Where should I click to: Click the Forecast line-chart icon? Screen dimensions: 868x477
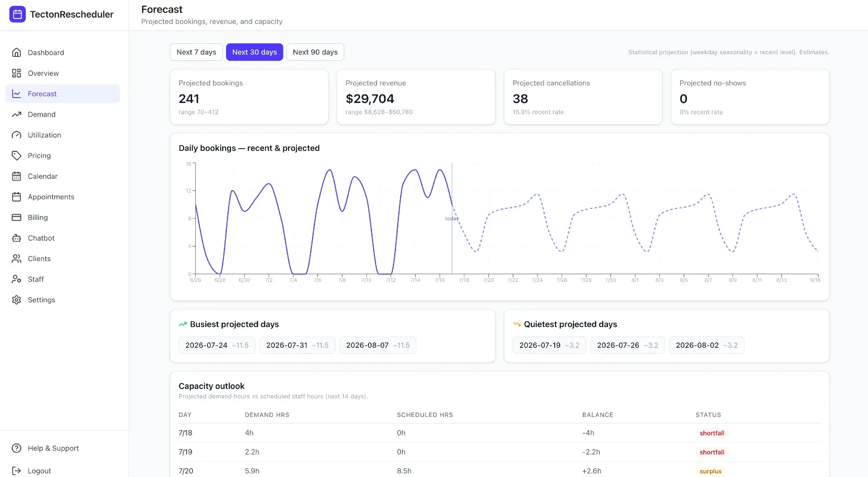[x=17, y=94]
